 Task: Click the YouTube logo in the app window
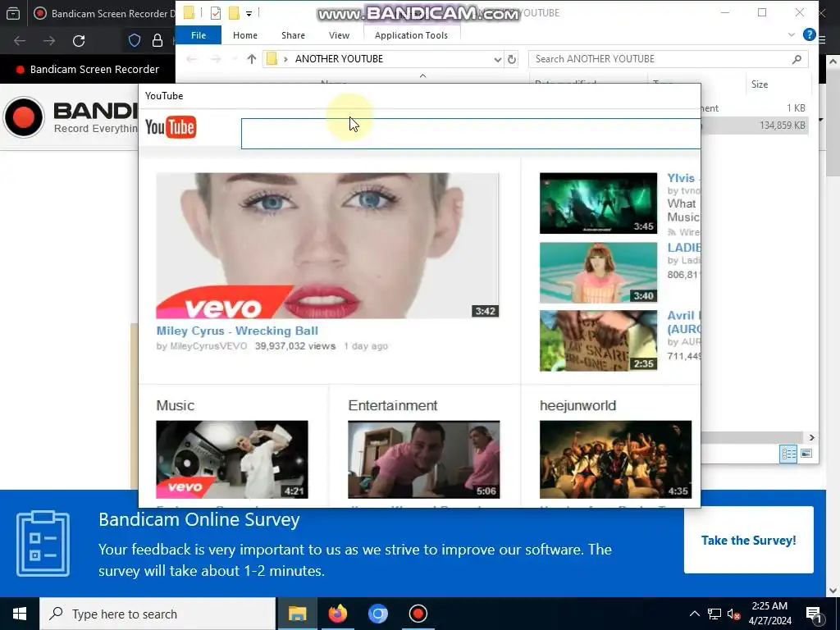[x=171, y=127]
